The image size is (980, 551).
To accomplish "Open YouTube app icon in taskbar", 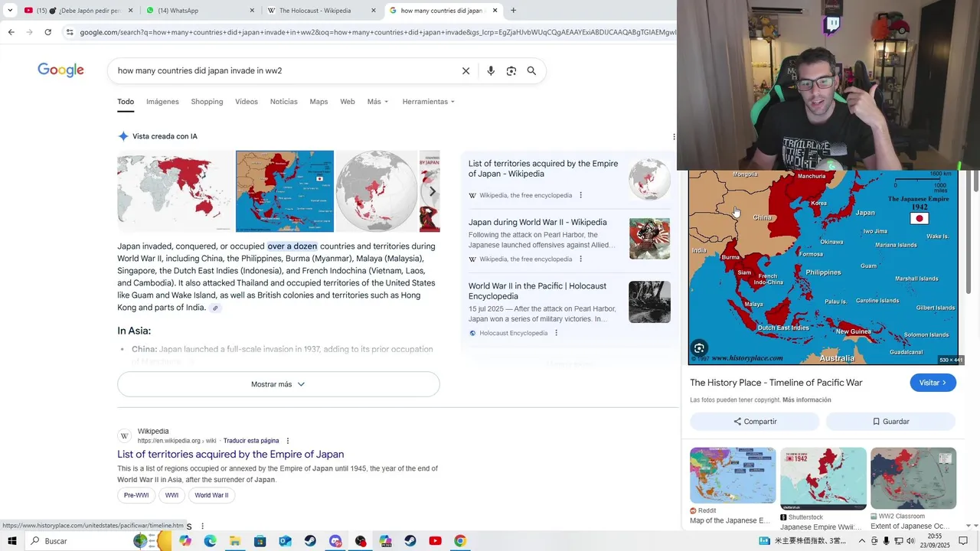I will (435, 541).
